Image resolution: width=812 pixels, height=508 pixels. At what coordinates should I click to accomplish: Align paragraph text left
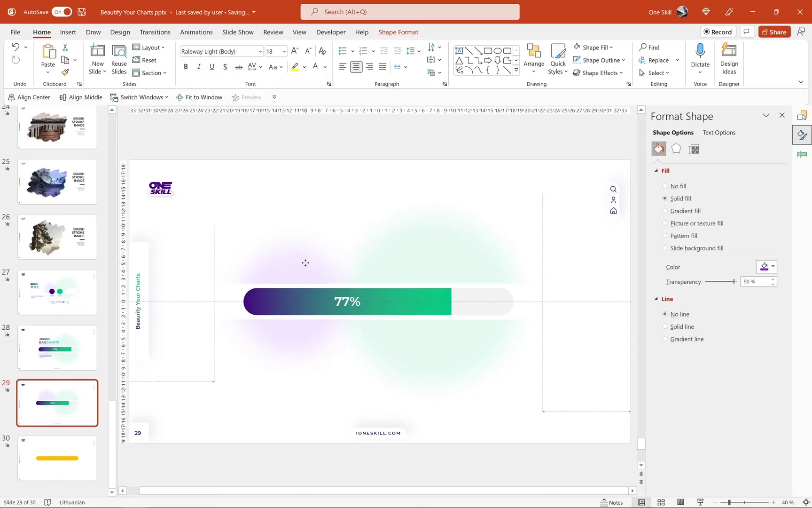(343, 67)
